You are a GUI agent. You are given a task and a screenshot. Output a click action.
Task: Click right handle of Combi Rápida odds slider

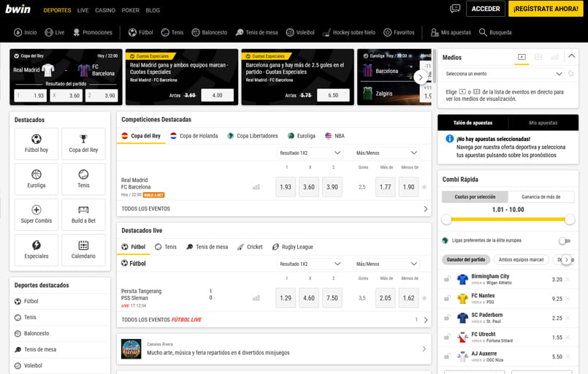570,219
